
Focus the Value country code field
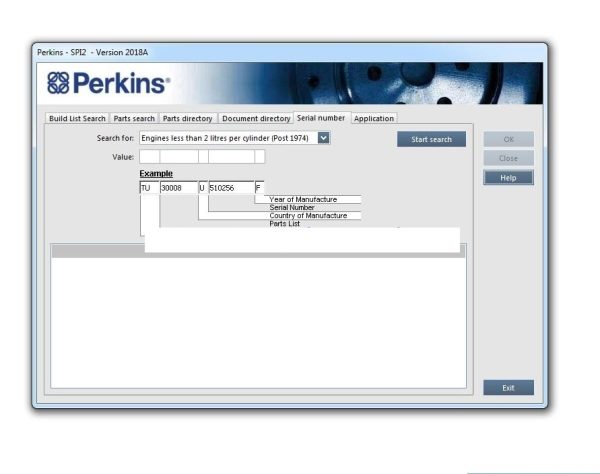pyautogui.click(x=203, y=157)
